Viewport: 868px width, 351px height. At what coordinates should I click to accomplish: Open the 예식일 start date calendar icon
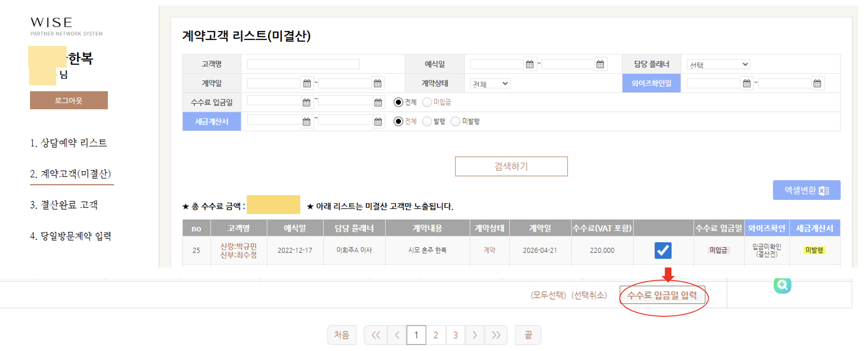530,64
